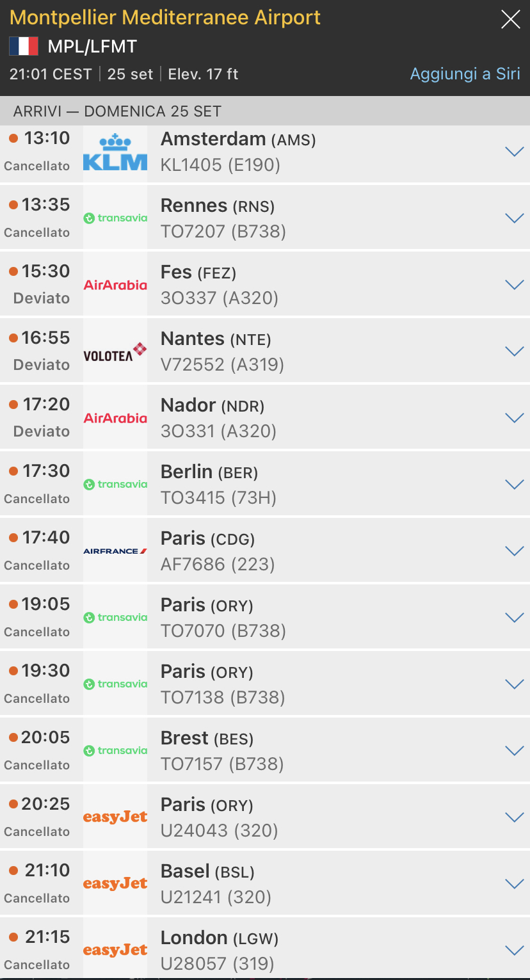The image size is (530, 980).
Task: Tap the KLM airline logo
Action: 115,152
